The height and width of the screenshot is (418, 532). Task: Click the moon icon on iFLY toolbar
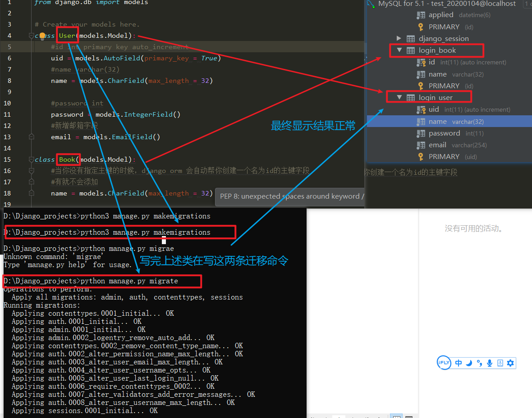tap(469, 363)
